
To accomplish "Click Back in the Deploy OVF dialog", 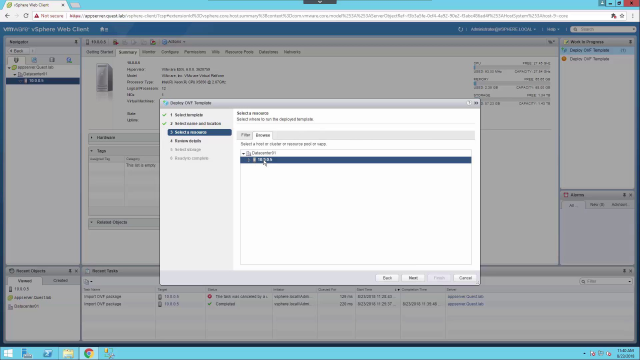I will pos(387,278).
